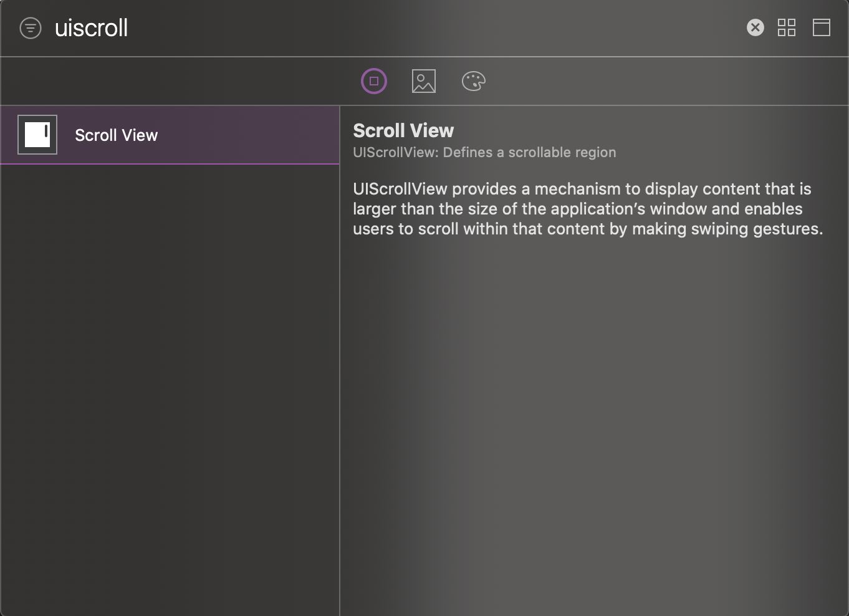The height and width of the screenshot is (616, 849).
Task: Select the Scroll View result row
Action: [170, 135]
